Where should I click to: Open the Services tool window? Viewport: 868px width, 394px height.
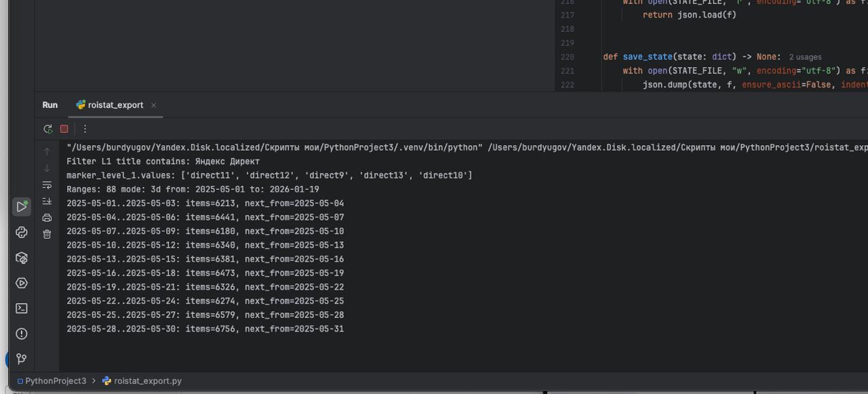tap(22, 283)
